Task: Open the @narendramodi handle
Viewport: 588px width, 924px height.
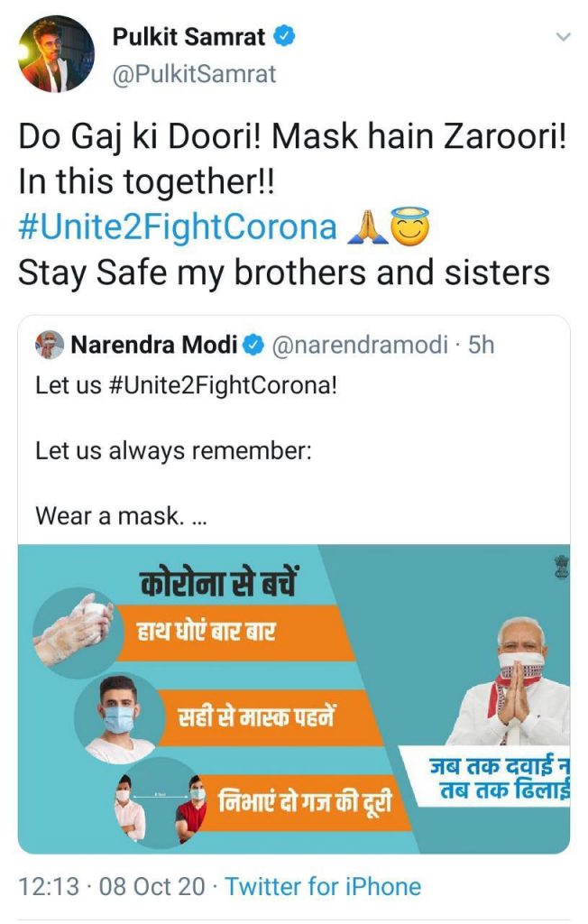Action: (x=360, y=345)
